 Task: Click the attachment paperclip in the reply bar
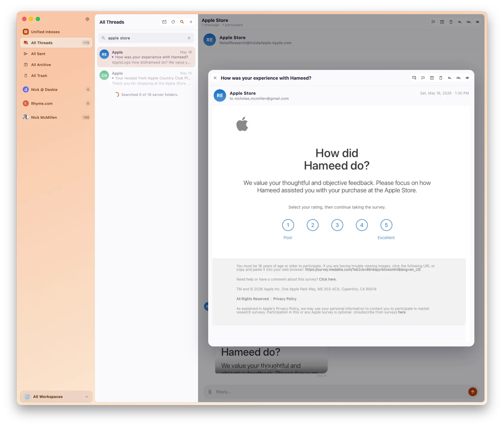(210, 392)
